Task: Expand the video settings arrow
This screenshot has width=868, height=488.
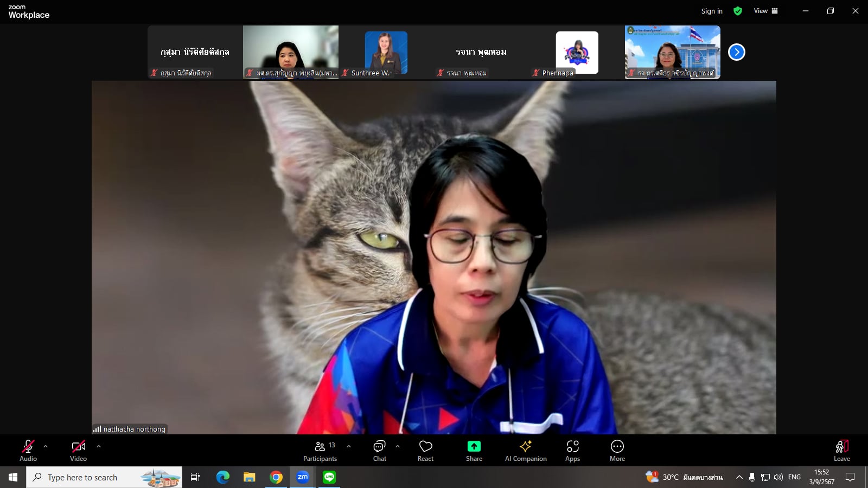Action: (99, 446)
